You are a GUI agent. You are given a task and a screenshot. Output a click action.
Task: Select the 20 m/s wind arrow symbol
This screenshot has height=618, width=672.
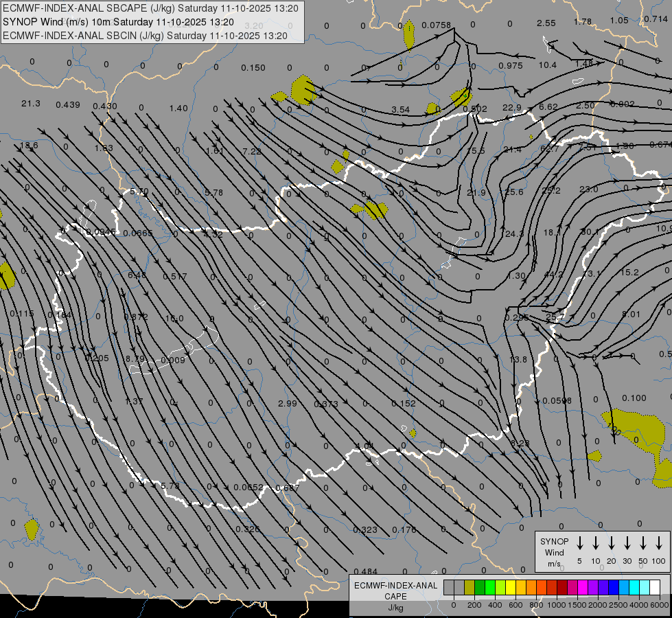pyautogui.click(x=612, y=543)
